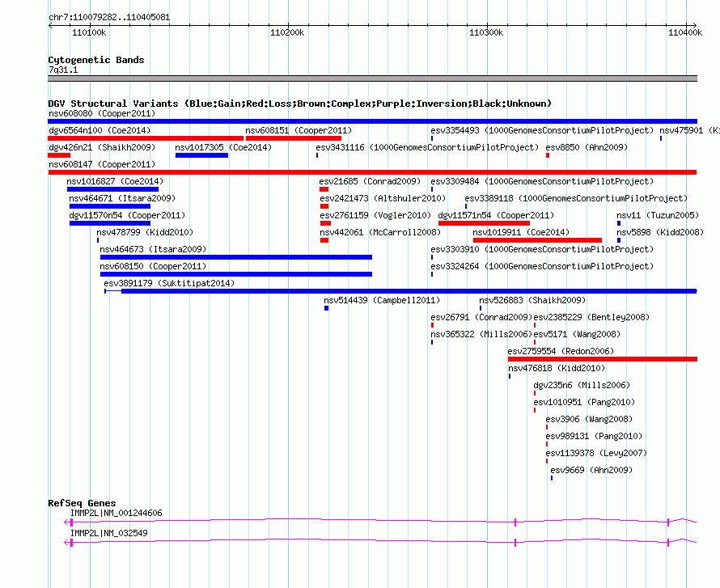Click the RefSeq Genes track title
Image resolution: width=720 pixels, height=588 pixels.
(82, 503)
